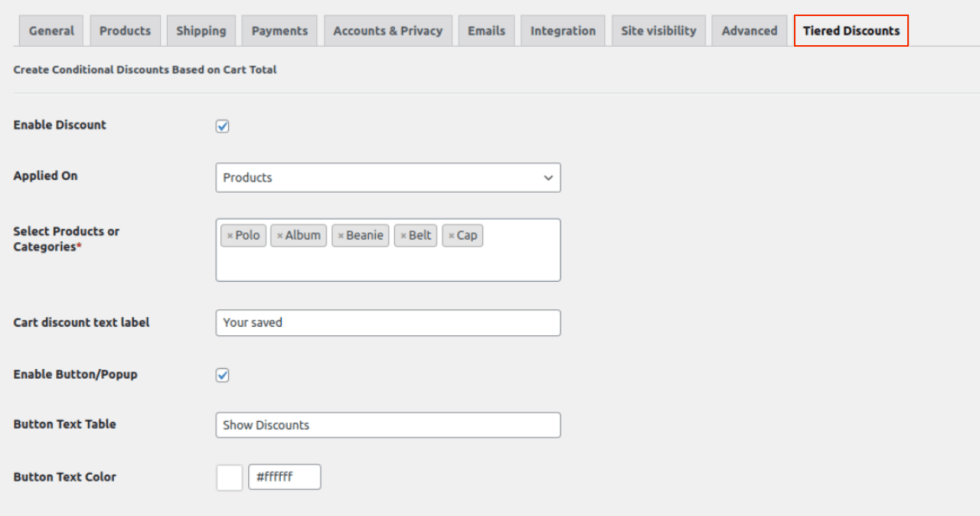The width and height of the screenshot is (980, 516).
Task: Switch to the Emails tab
Action: (x=486, y=31)
